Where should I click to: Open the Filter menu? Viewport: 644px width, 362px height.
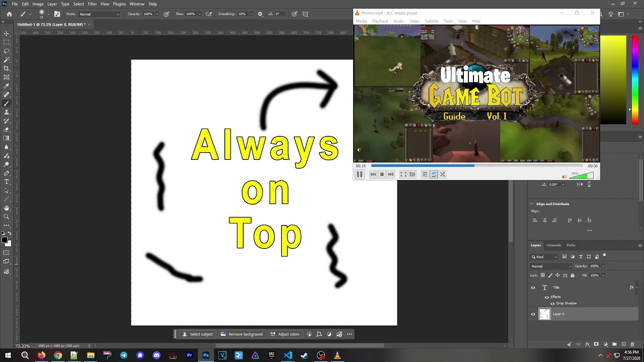click(x=92, y=4)
